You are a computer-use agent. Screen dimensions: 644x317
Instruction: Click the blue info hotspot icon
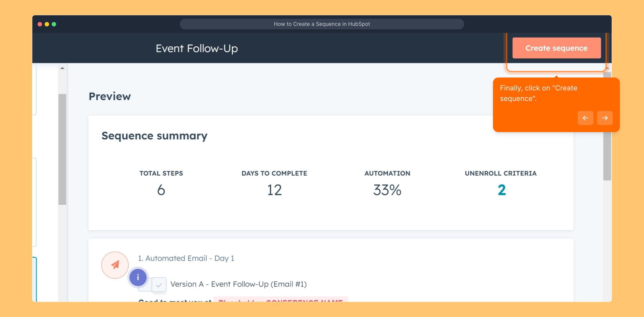coord(138,277)
